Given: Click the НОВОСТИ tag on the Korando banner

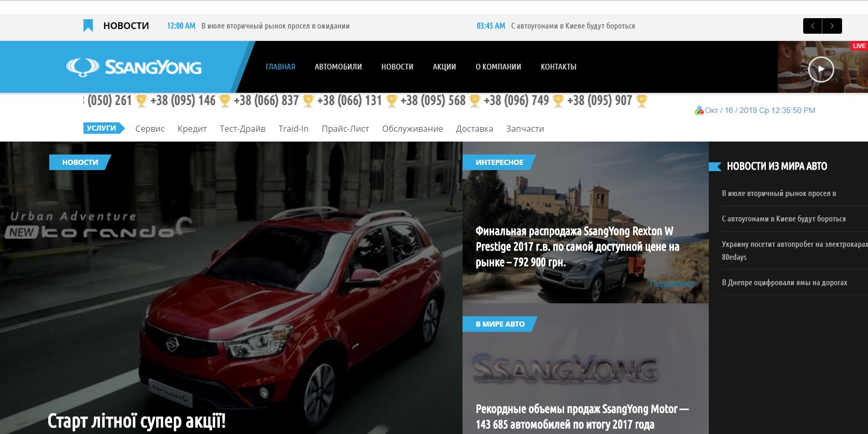Looking at the screenshot, I should (80, 162).
